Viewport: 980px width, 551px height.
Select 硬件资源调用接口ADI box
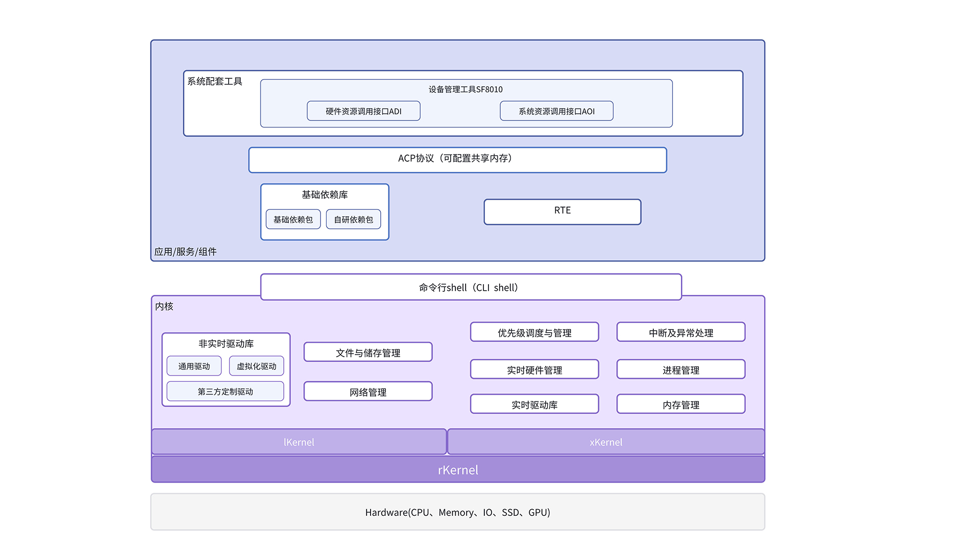pos(363,111)
